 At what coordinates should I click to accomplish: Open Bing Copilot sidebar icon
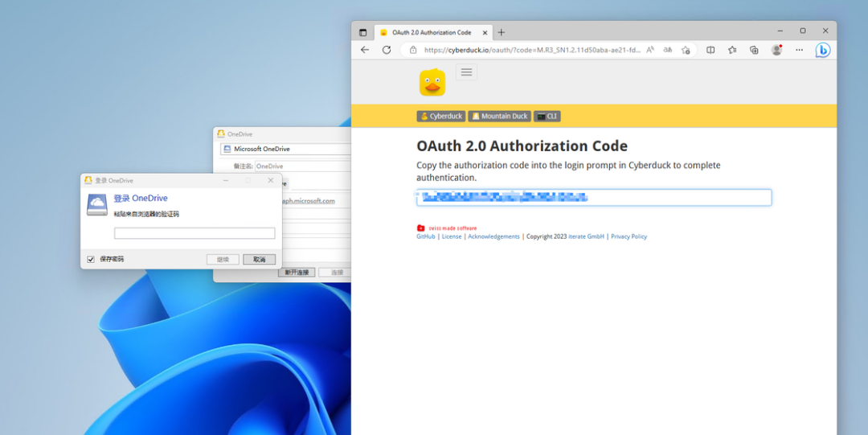coord(823,50)
